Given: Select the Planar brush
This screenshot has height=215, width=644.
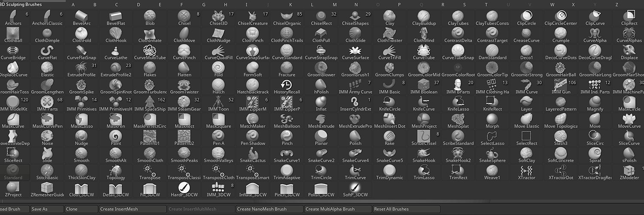Looking at the screenshot, I should pyautogui.click(x=321, y=138).
